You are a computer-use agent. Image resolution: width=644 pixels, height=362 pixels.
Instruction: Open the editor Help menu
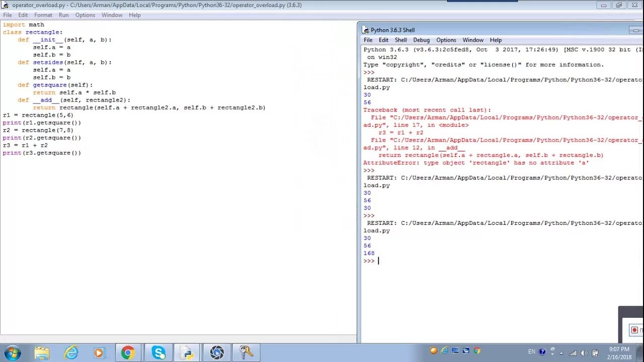pos(134,15)
